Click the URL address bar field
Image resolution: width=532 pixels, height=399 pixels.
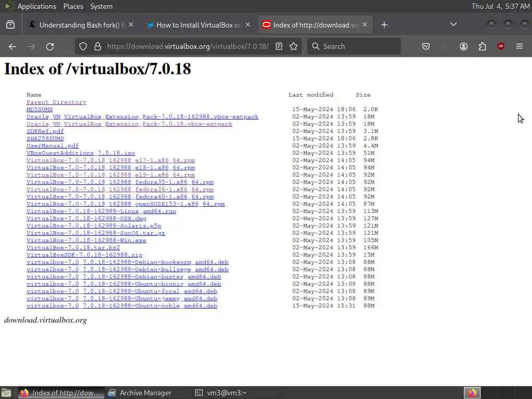[x=188, y=46]
